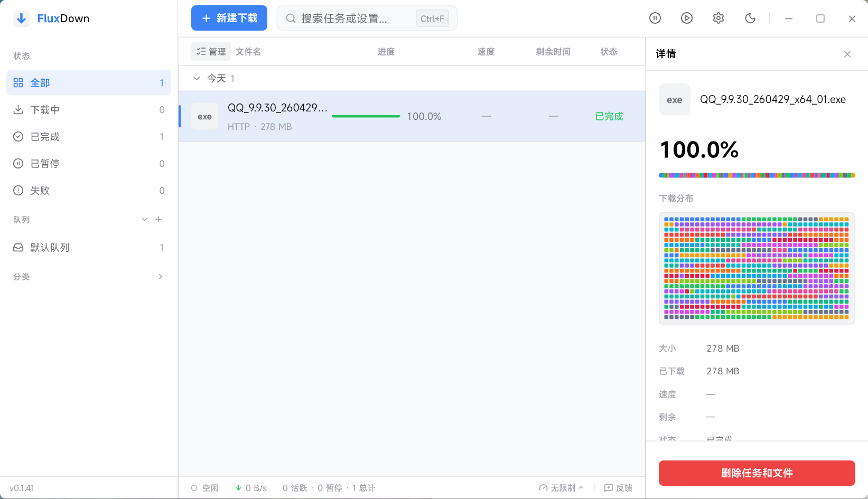Click the FluxDown logo icon
The height and width of the screenshot is (499, 868).
[21, 18]
